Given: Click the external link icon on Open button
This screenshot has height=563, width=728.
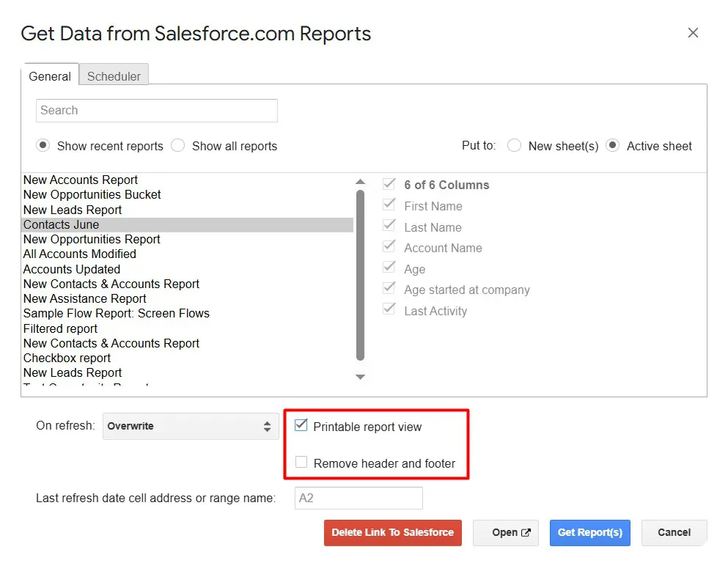Looking at the screenshot, I should (x=526, y=533).
